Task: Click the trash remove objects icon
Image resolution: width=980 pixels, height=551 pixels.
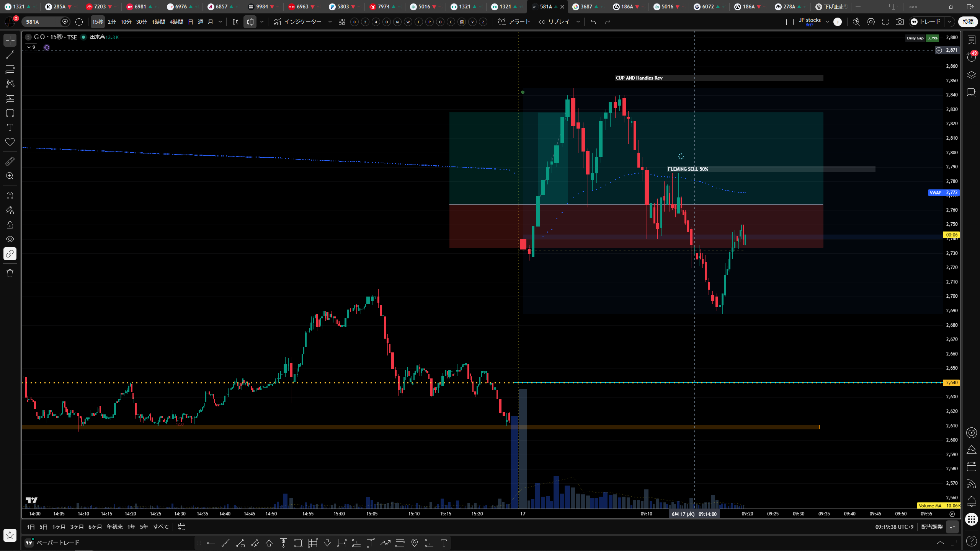Action: [10, 273]
